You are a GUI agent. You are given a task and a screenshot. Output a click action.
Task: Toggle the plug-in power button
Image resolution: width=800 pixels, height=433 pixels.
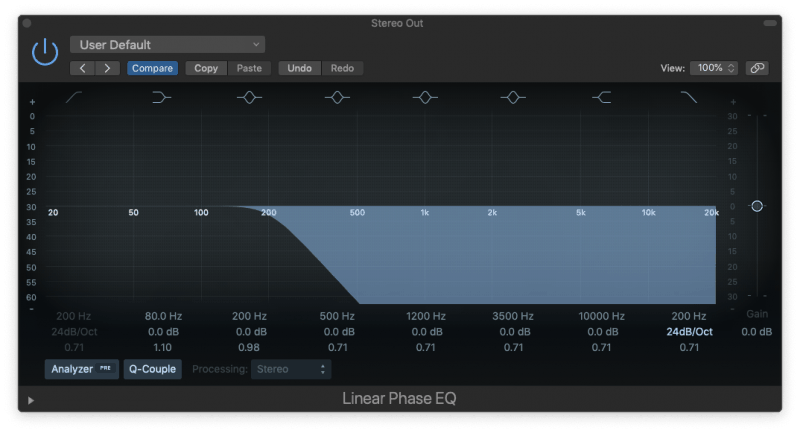45,52
